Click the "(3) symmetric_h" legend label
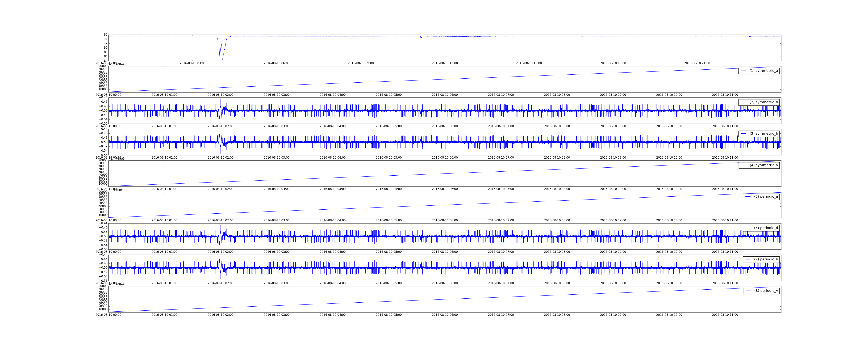The height and width of the screenshot is (347, 868). pyautogui.click(x=763, y=133)
